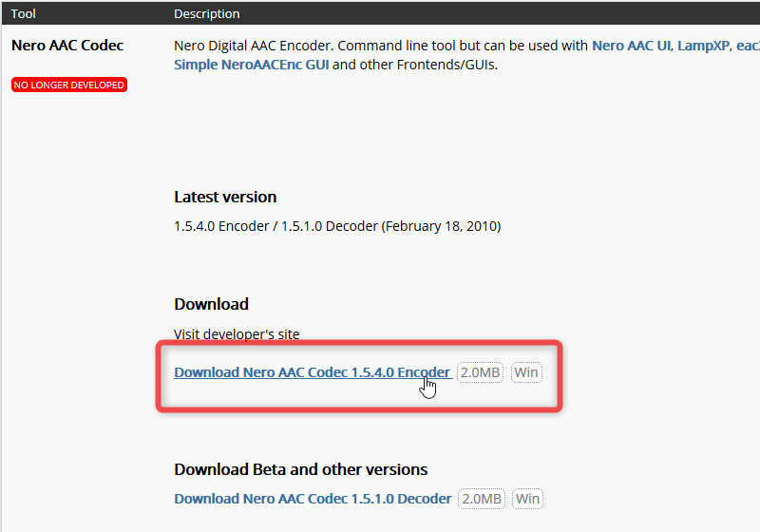Download Nero AAC Codec 1.5.1.0 Decoder
This screenshot has height=532, width=760.
pyautogui.click(x=313, y=499)
